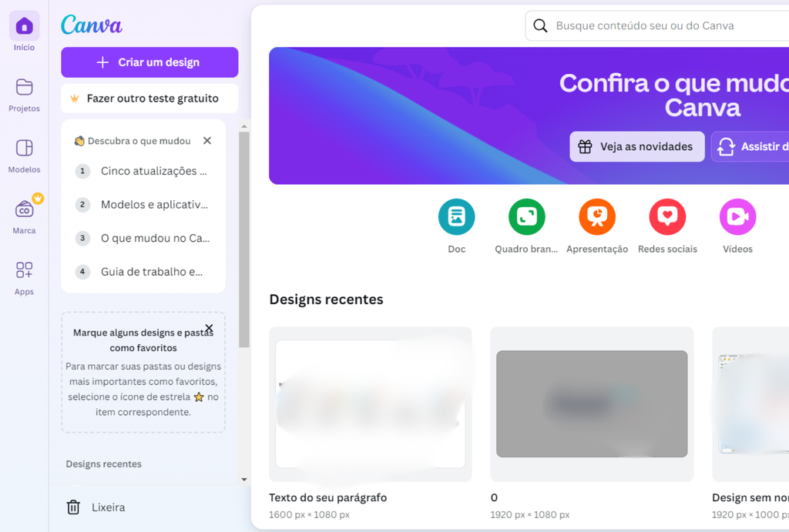The width and height of the screenshot is (789, 532).
Task: Click the Designs recentes sidebar label
Action: pyautogui.click(x=104, y=464)
